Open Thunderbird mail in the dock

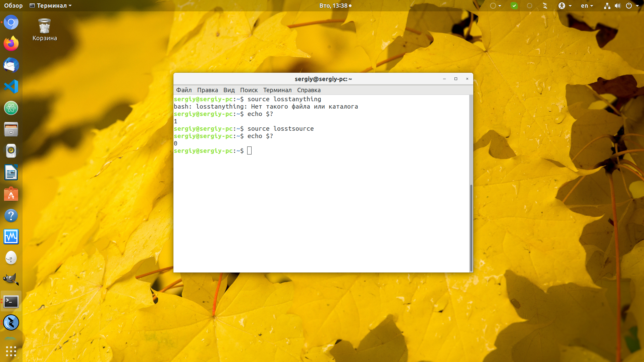11,65
